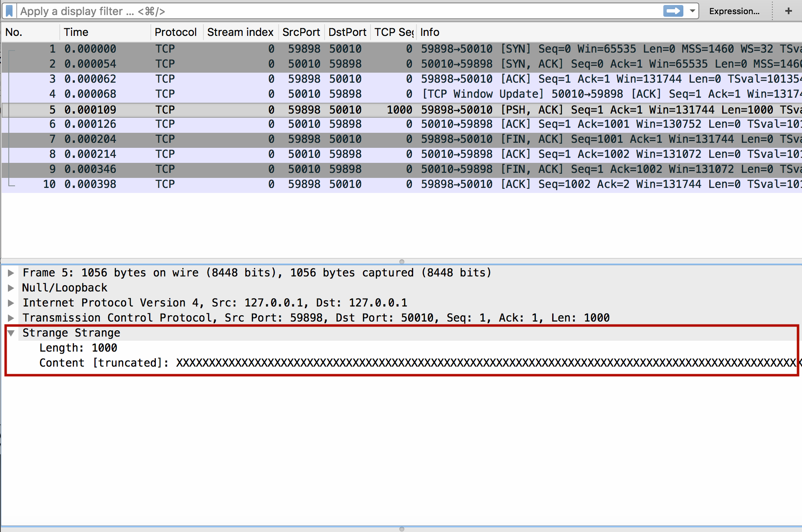
Task: Select packet 4 TCP Window Update row
Action: coord(401,94)
